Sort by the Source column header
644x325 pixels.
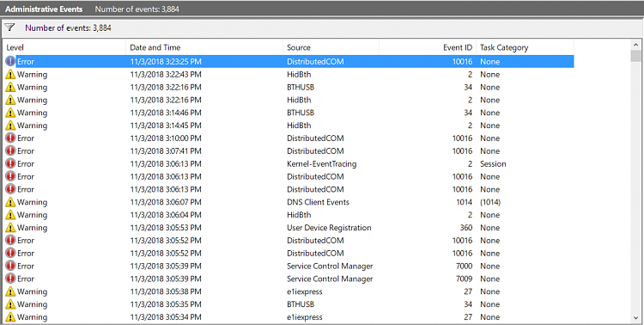(x=331, y=47)
